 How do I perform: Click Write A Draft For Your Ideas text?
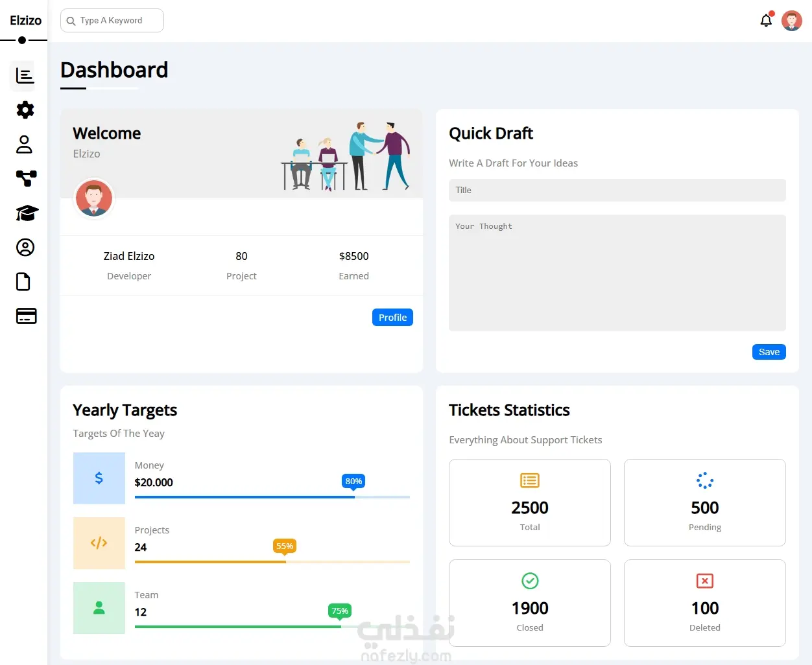point(513,163)
